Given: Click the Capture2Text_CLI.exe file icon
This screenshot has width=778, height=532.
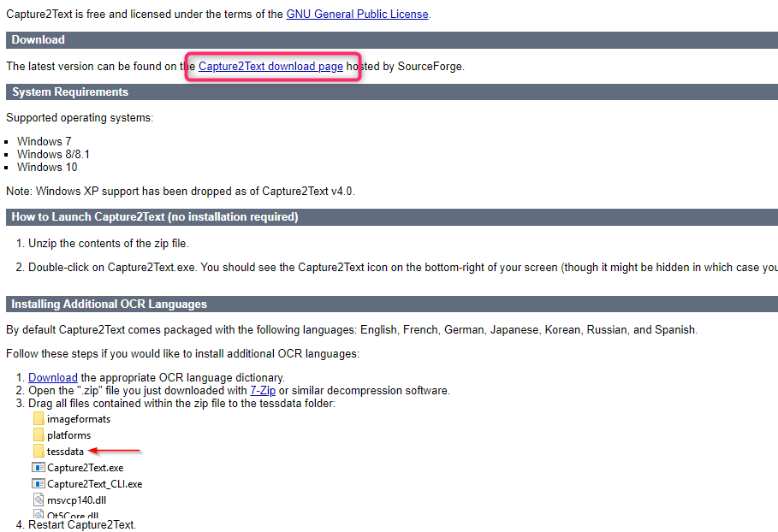Looking at the screenshot, I should pyautogui.click(x=38, y=484).
